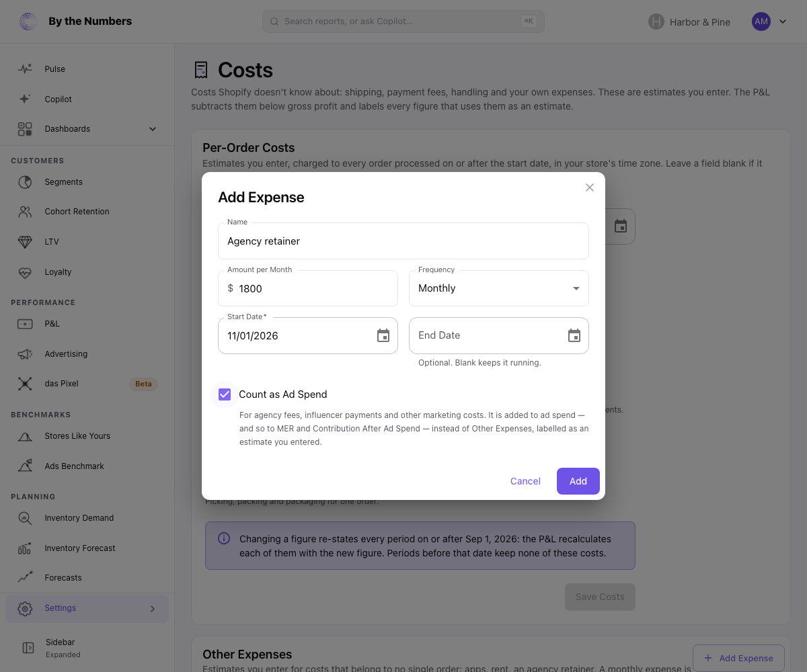Cancel the Add Expense dialog

tap(525, 481)
